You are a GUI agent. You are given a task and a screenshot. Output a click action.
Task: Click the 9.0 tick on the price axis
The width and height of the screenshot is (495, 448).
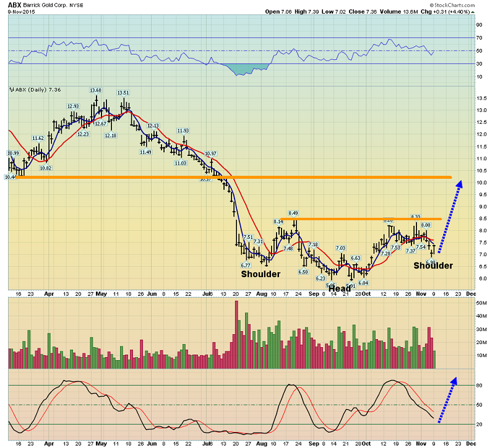[483, 207]
